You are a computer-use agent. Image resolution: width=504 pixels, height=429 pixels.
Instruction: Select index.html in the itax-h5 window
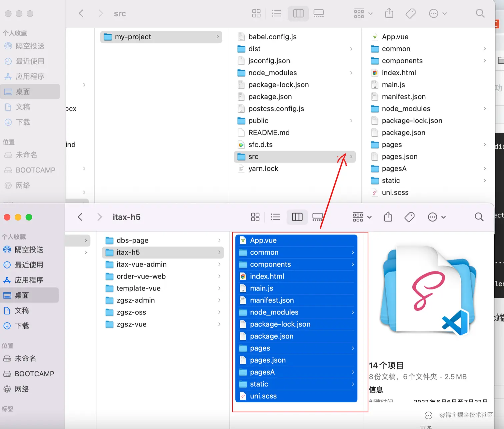coord(296,276)
